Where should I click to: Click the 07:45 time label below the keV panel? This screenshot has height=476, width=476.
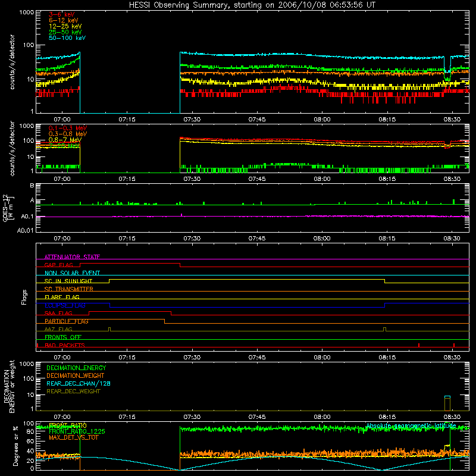pos(257,120)
